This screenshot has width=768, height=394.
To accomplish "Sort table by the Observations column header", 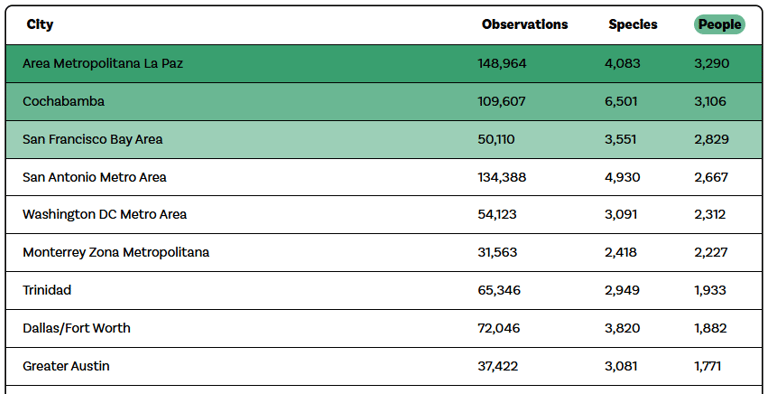I will point(525,25).
